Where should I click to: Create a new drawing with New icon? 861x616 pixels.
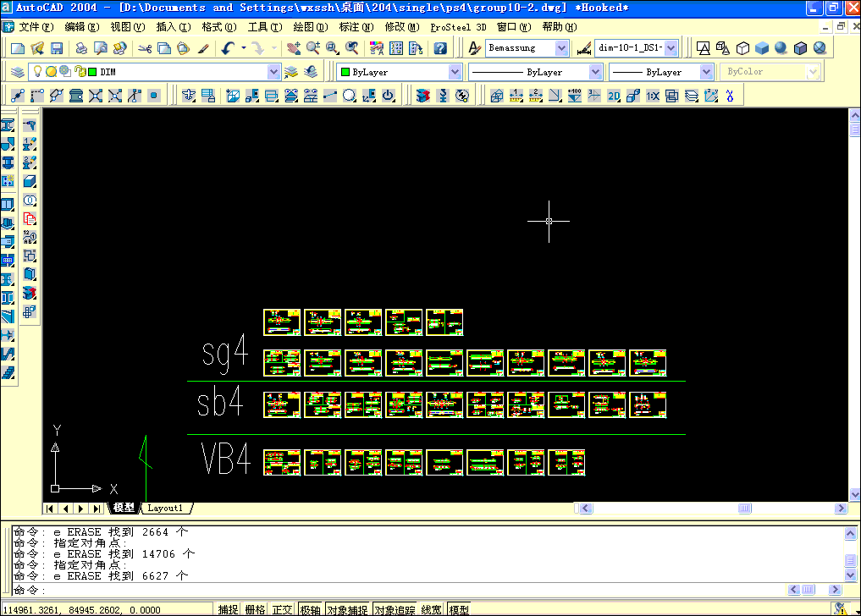(18, 48)
